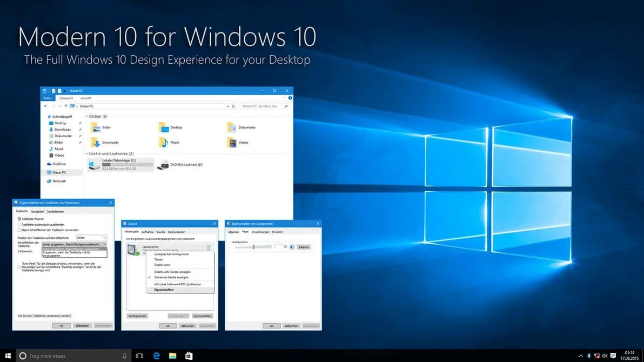Open the Dokumente folder in Ordner section
The height and width of the screenshot is (362, 644).
[241, 128]
